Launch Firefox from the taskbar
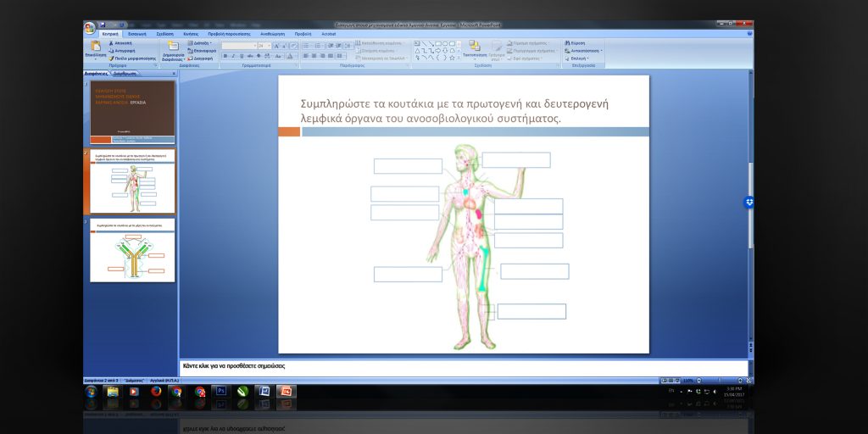Screen dimensions: 868x434 (x=156, y=392)
